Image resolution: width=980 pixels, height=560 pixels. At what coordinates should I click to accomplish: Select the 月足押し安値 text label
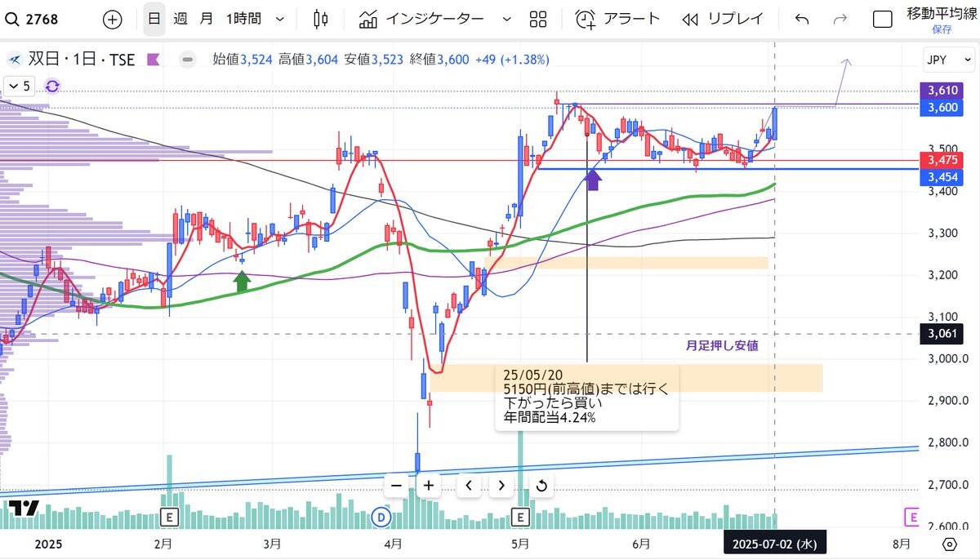tap(722, 345)
